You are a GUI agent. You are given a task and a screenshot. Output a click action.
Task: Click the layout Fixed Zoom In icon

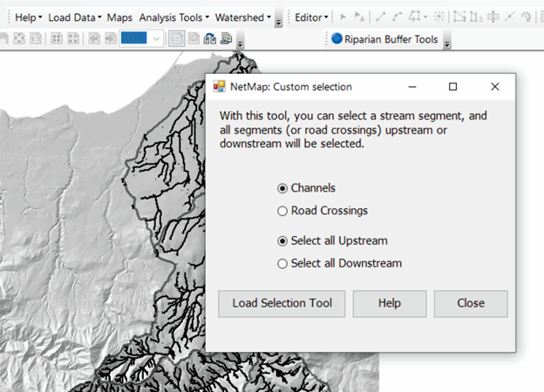[57, 38]
